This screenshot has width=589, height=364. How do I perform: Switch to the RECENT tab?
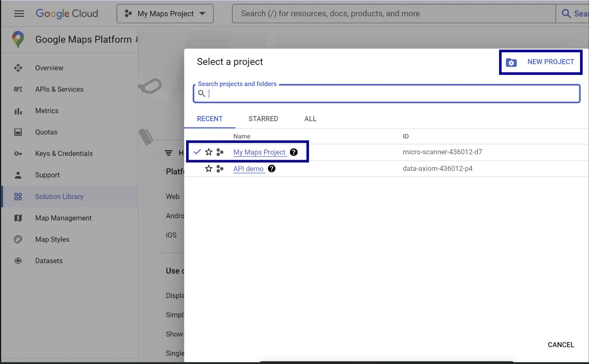(x=210, y=119)
